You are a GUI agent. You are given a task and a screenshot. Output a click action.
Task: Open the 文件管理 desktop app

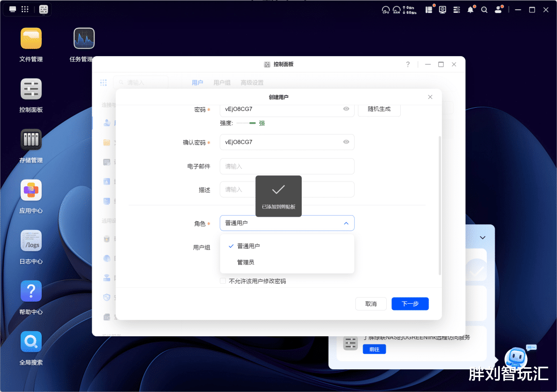[x=31, y=38]
